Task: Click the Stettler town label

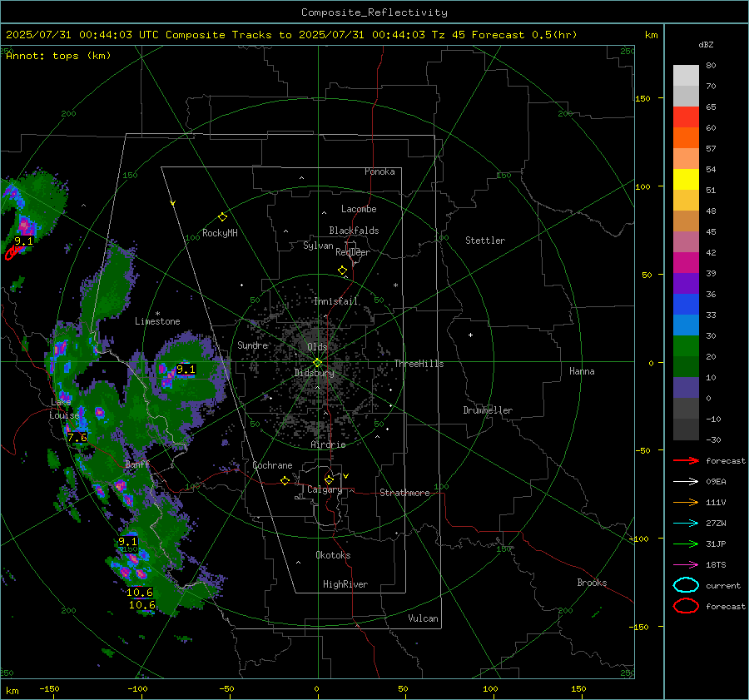Action: coord(485,241)
